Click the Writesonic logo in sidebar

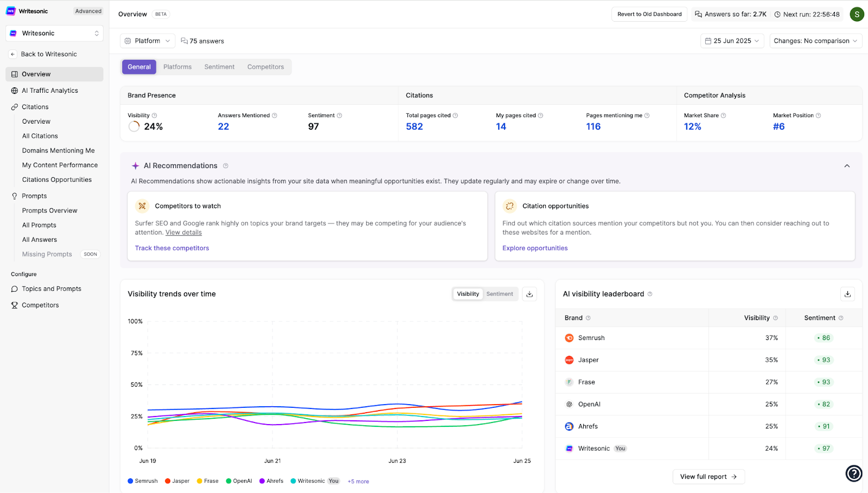tap(11, 11)
